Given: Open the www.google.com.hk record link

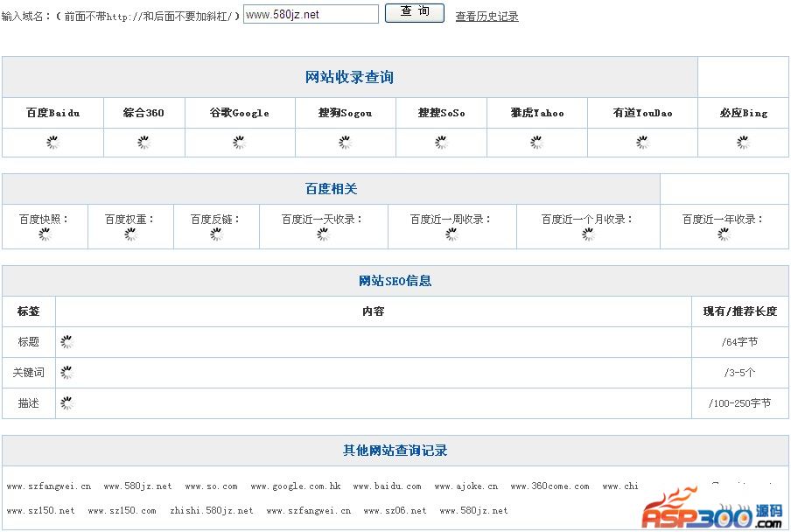Looking at the screenshot, I should pos(295,486).
